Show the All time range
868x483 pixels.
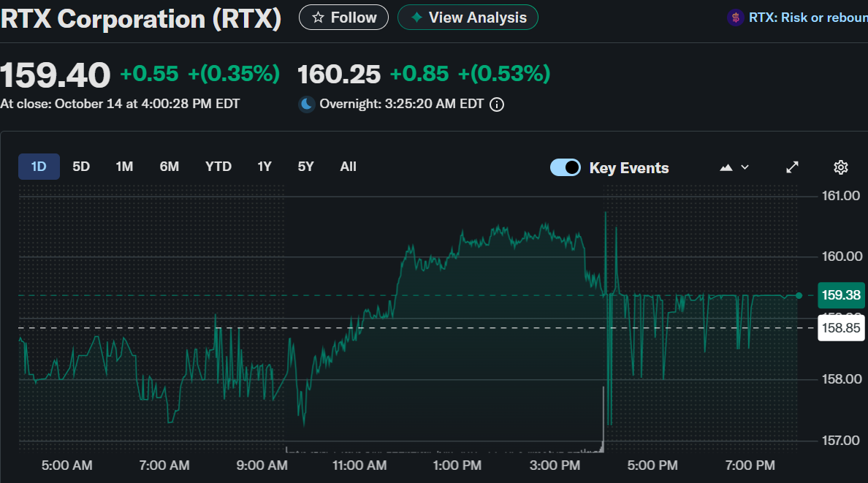coord(349,167)
